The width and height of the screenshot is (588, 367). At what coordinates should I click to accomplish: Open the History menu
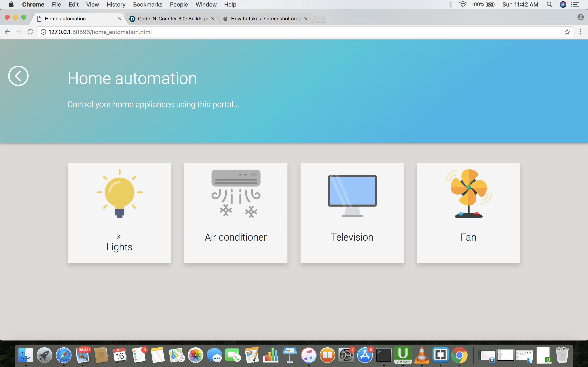[x=116, y=4]
